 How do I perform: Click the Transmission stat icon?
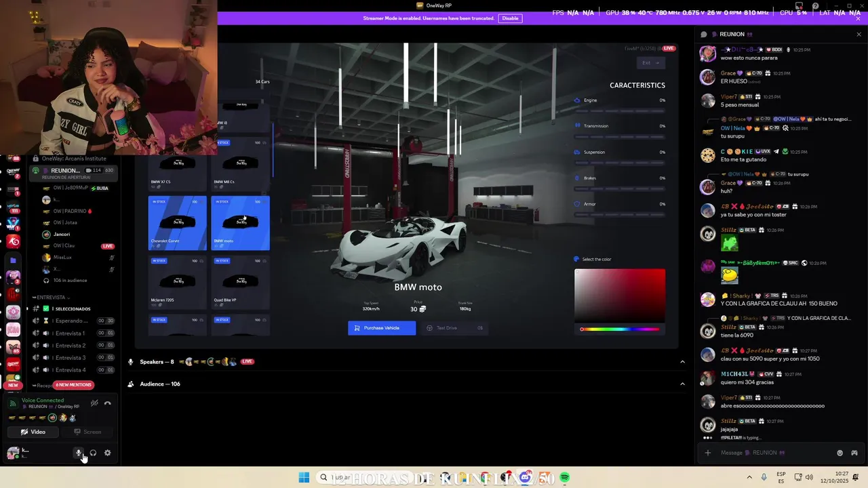coord(578,126)
